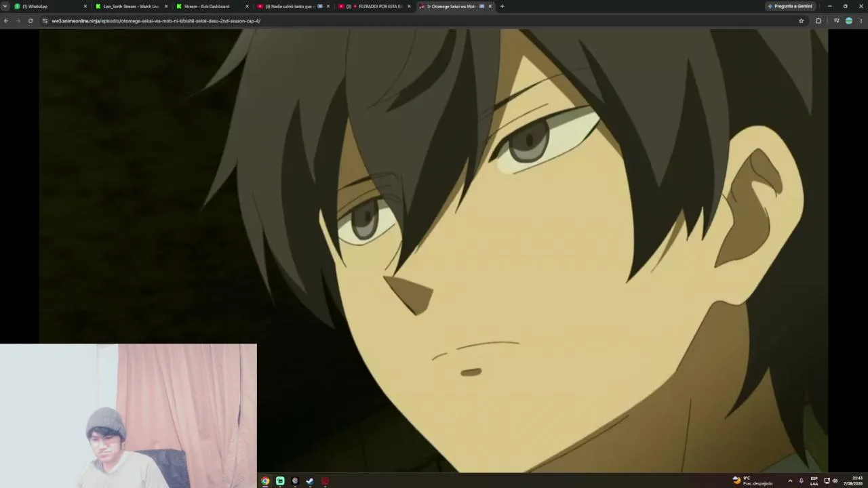This screenshot has height=488, width=868.
Task: Close the Lian_Sorth Stream tab
Action: click(166, 6)
